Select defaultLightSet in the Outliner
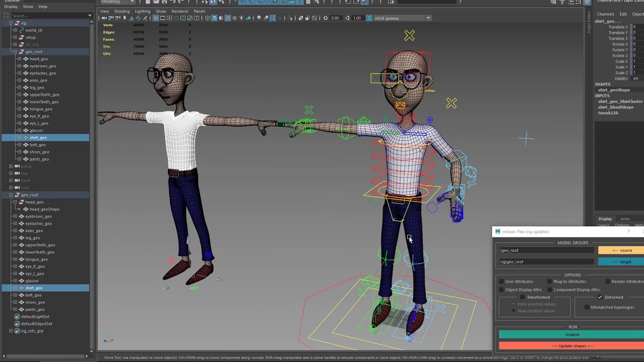 pyautogui.click(x=35, y=317)
